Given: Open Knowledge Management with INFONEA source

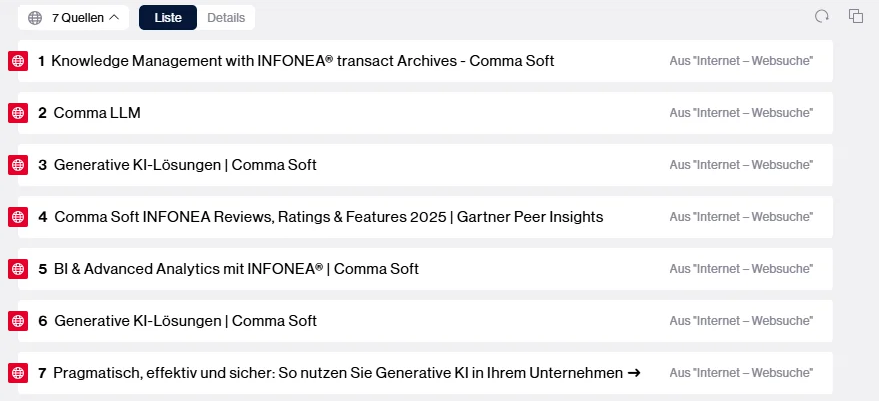Looking at the screenshot, I should click(303, 61).
